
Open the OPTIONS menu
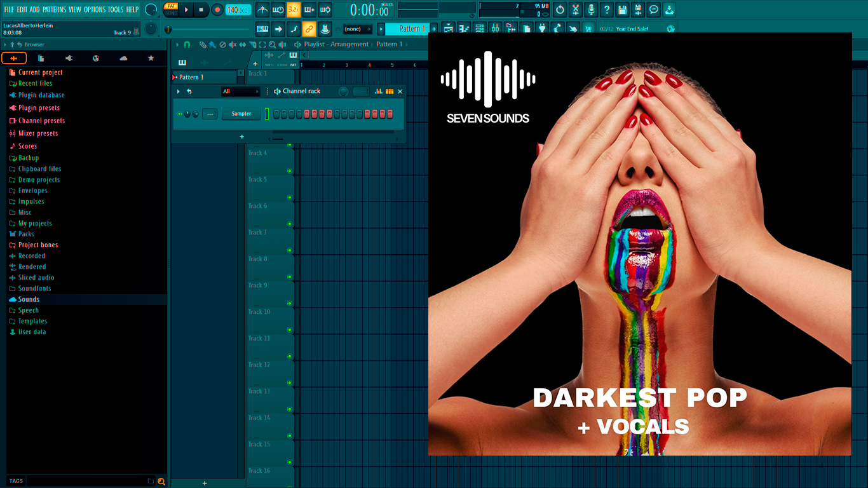point(95,10)
